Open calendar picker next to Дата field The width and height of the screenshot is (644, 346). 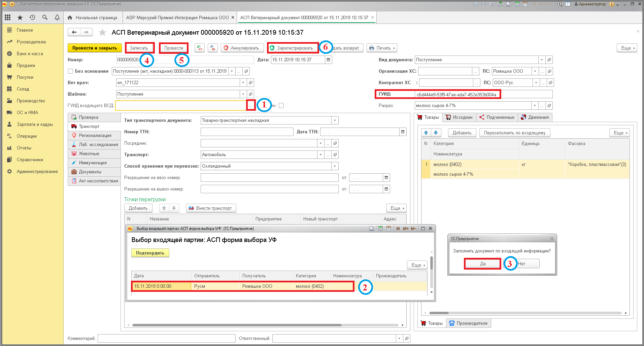pos(329,60)
